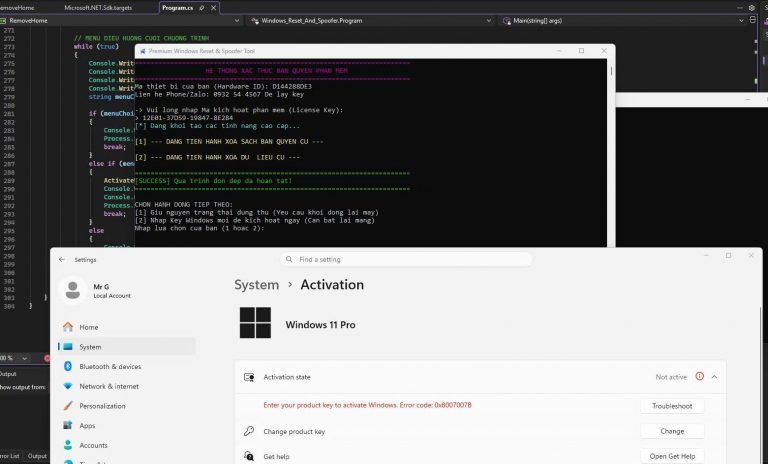The width and height of the screenshot is (768, 464).
Task: Click the SUCCESS message in console
Action: pos(213,181)
